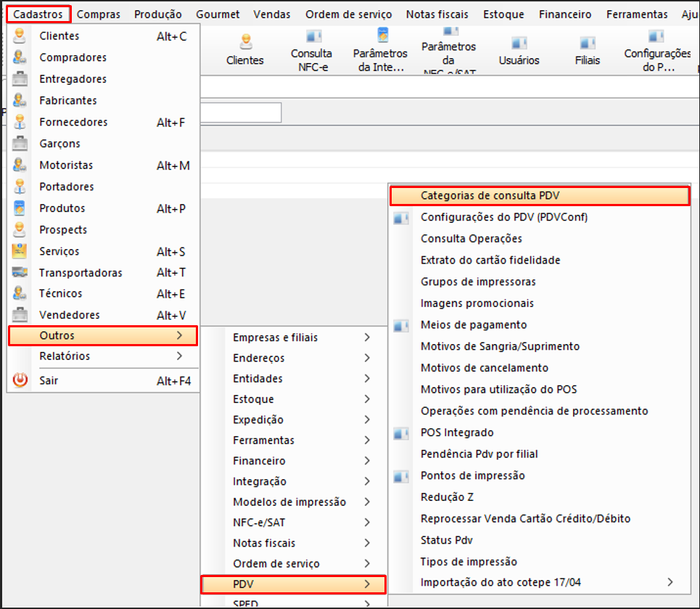This screenshot has height=609, width=700.
Task: Click the Clientes toolbar icon
Action: tap(245, 42)
